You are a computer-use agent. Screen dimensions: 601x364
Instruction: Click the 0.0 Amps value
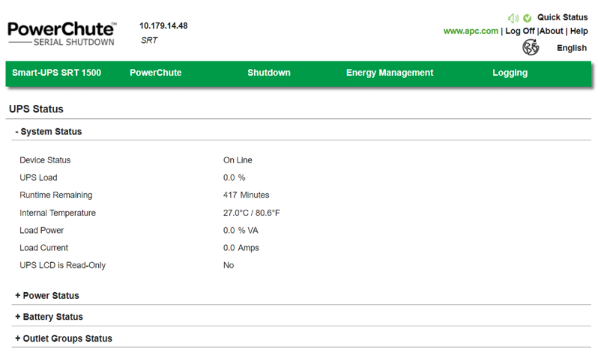pos(241,248)
